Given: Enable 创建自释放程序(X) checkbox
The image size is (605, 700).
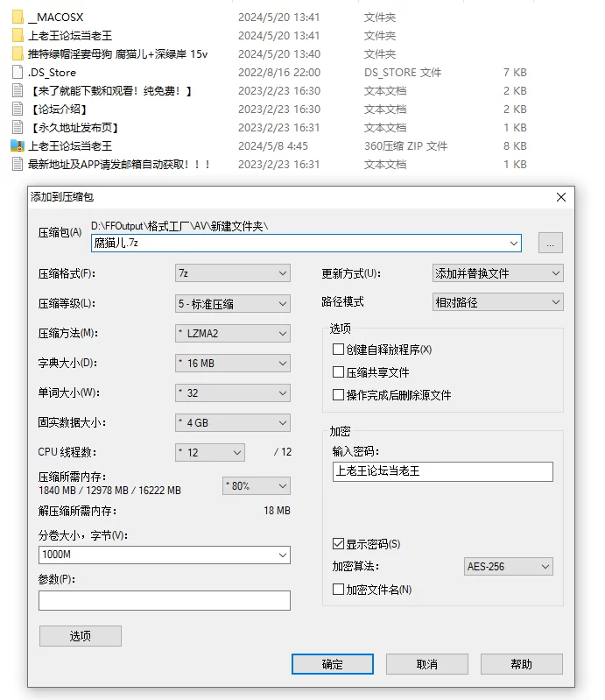Looking at the screenshot, I should pos(338,349).
